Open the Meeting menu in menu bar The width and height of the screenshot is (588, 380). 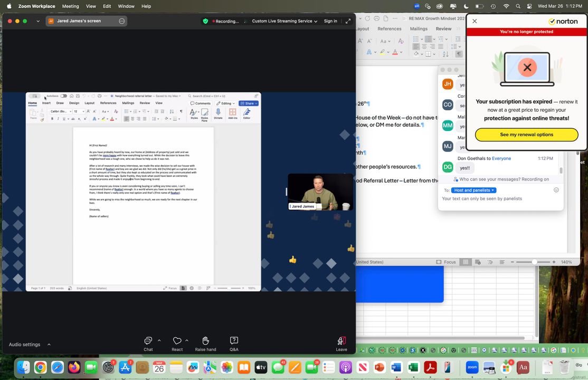[70, 6]
